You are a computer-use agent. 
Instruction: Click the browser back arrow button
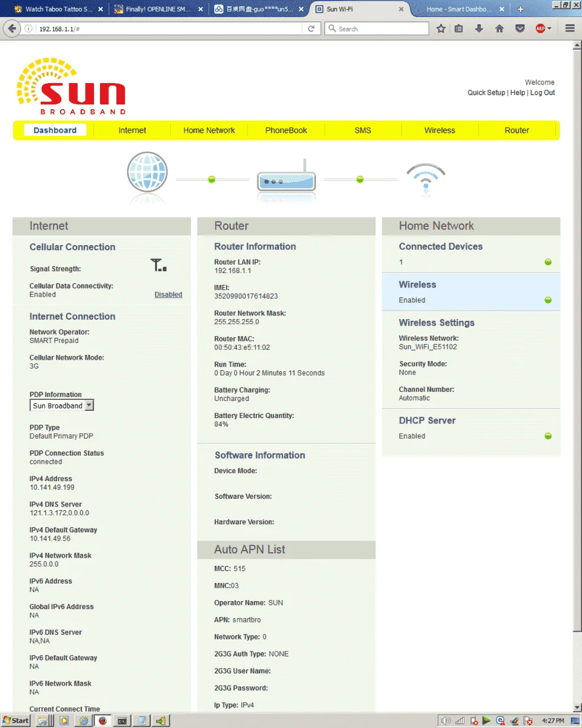[x=12, y=29]
